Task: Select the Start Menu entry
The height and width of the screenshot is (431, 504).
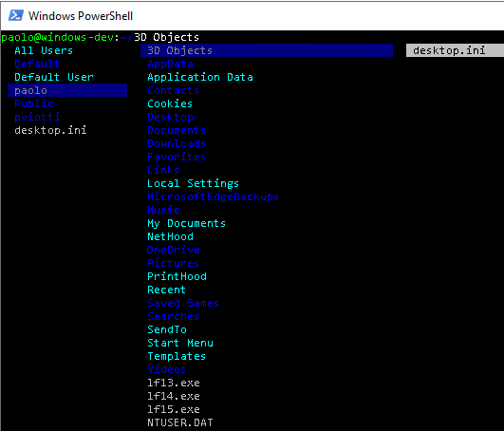Action: coord(180,343)
